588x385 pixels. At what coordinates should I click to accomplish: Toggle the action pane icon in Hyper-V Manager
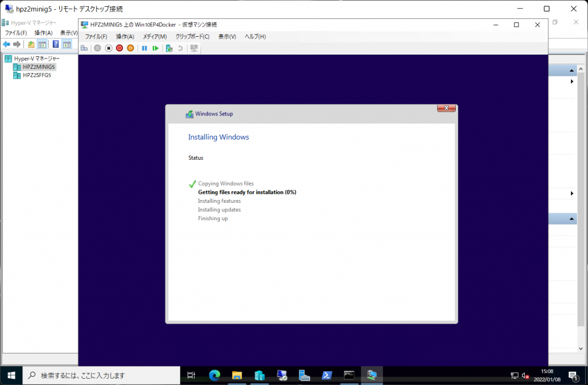(x=67, y=44)
